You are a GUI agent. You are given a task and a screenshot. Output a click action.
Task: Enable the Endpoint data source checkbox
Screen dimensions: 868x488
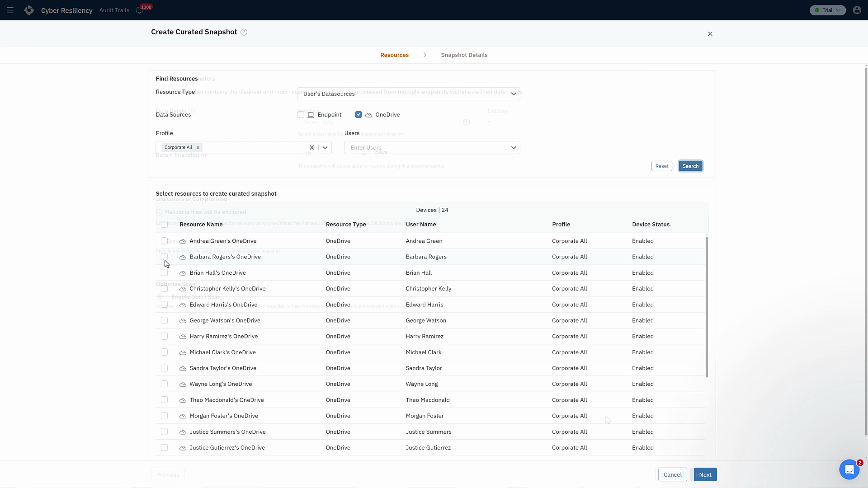[x=301, y=115]
